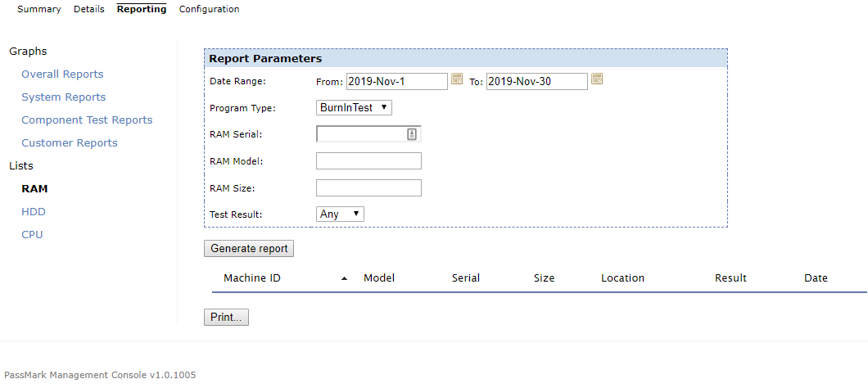This screenshot has width=868, height=388.
Task: Click the Graphs section label
Action: [x=28, y=52]
